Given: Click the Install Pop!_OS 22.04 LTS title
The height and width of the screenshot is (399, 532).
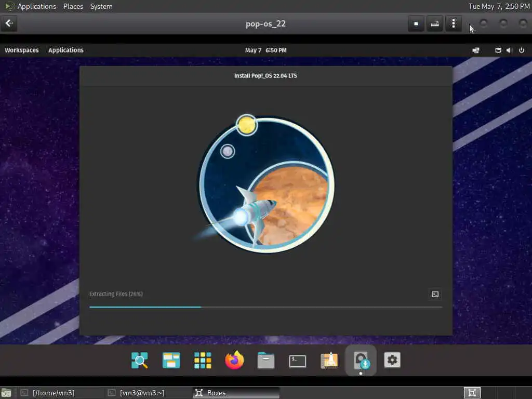Looking at the screenshot, I should click(265, 76).
